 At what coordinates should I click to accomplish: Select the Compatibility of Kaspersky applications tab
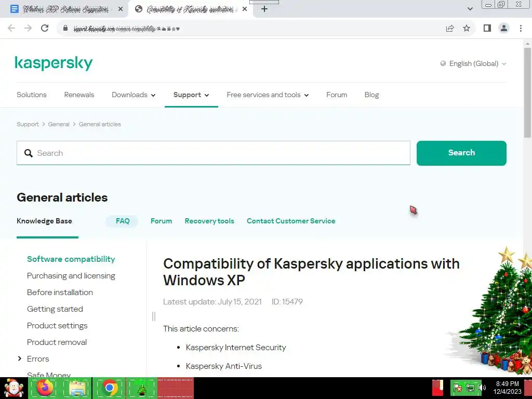[x=190, y=9]
